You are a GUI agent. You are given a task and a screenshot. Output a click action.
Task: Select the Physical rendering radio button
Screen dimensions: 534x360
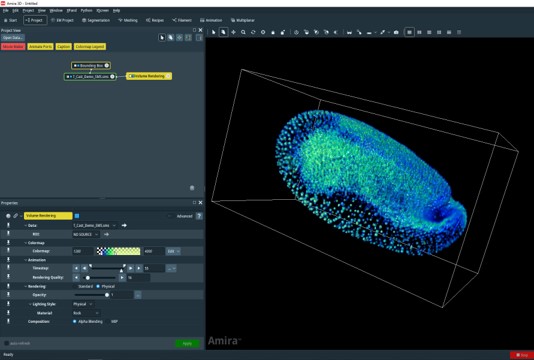98,286
